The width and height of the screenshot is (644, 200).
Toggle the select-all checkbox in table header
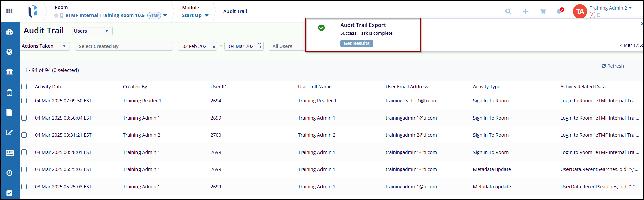24,87
